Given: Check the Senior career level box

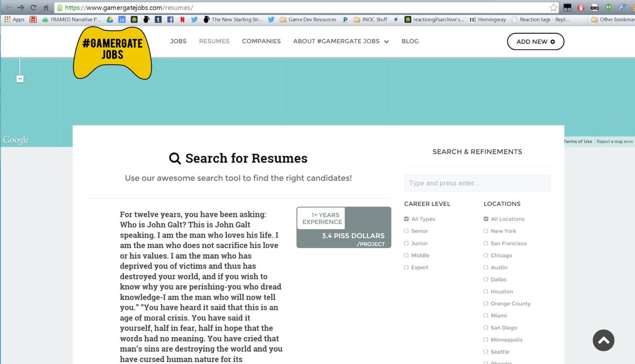Looking at the screenshot, I should coord(406,231).
